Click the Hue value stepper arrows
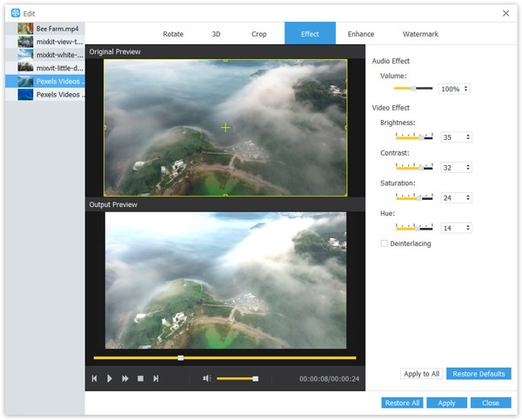 pyautogui.click(x=468, y=228)
